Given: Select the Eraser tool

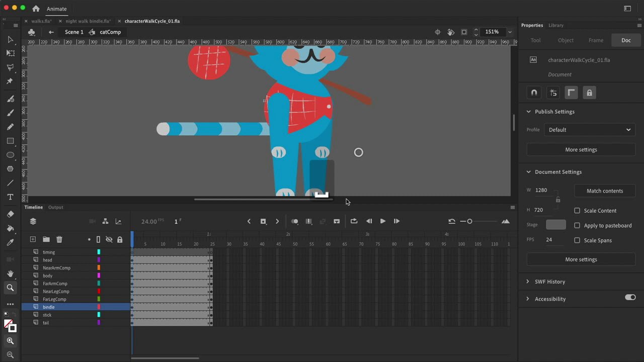Looking at the screenshot, I should 10,214.
